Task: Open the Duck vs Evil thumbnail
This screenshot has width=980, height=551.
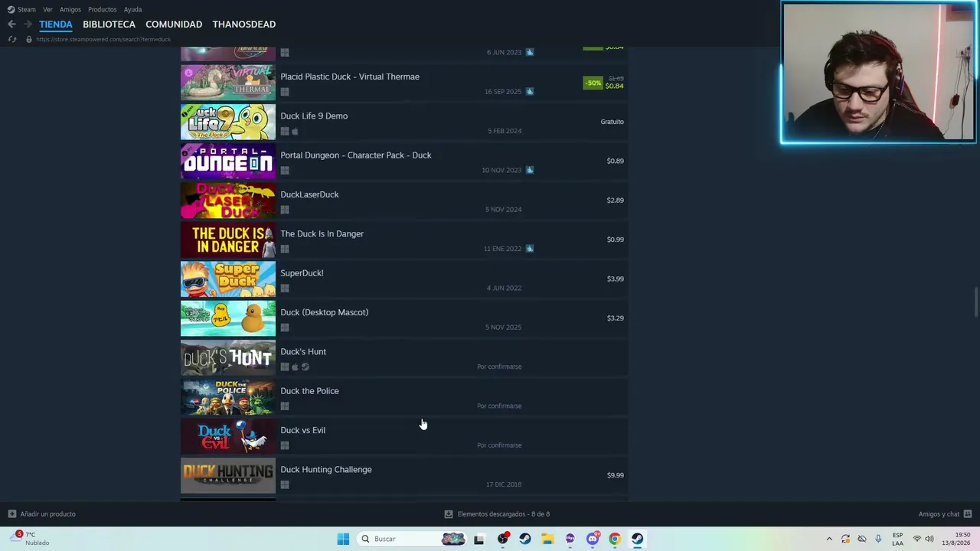Action: [x=228, y=436]
